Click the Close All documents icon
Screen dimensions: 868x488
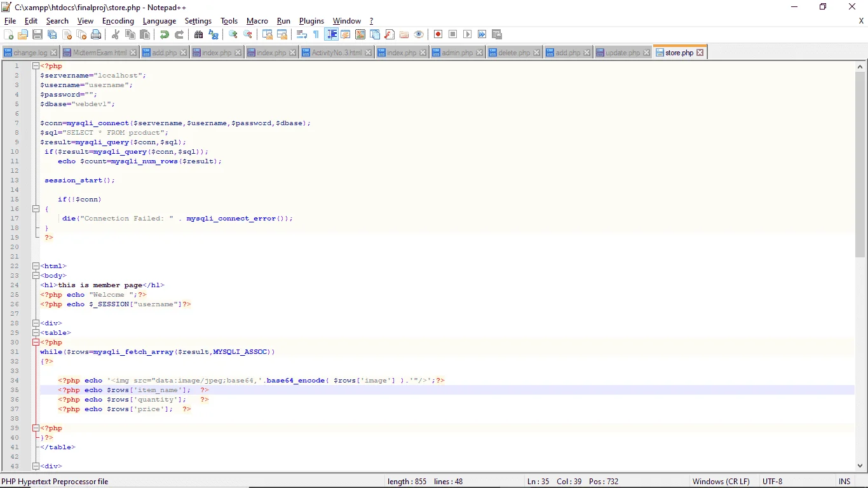(x=81, y=34)
